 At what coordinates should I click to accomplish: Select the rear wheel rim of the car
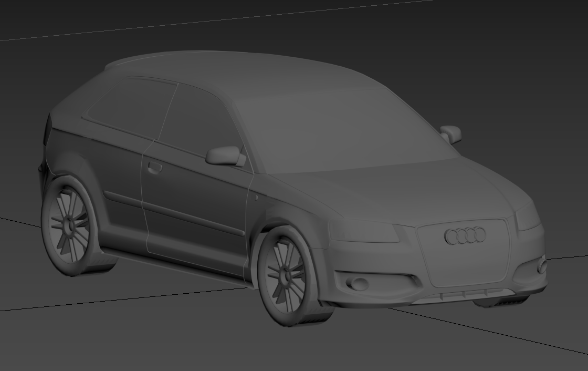click(70, 225)
